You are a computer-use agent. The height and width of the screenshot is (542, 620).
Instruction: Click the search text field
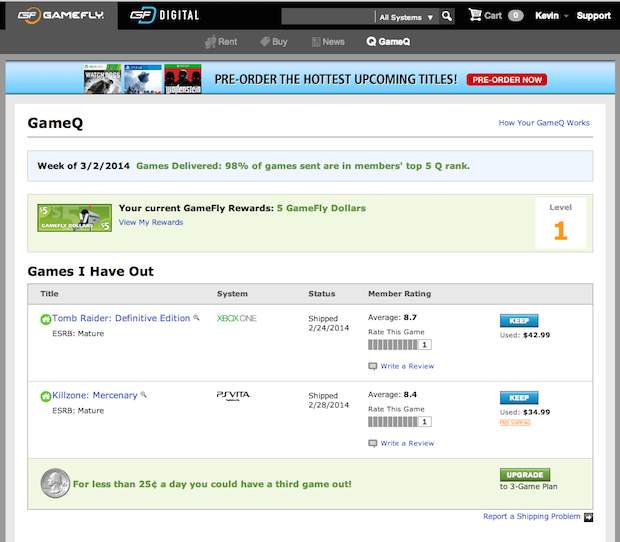[328, 16]
